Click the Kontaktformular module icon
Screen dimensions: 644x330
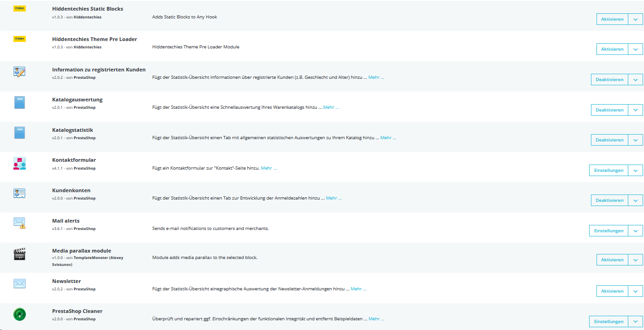pyautogui.click(x=19, y=163)
